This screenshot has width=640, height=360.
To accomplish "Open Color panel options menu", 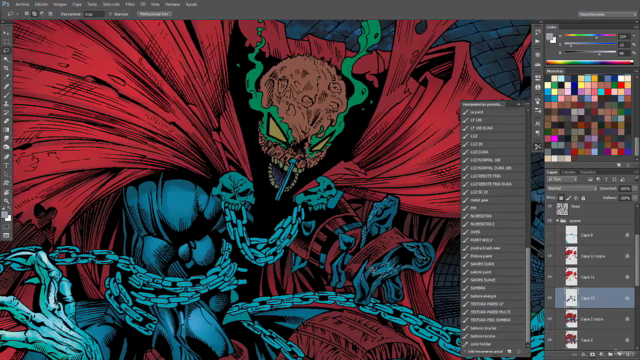I will (636, 27).
